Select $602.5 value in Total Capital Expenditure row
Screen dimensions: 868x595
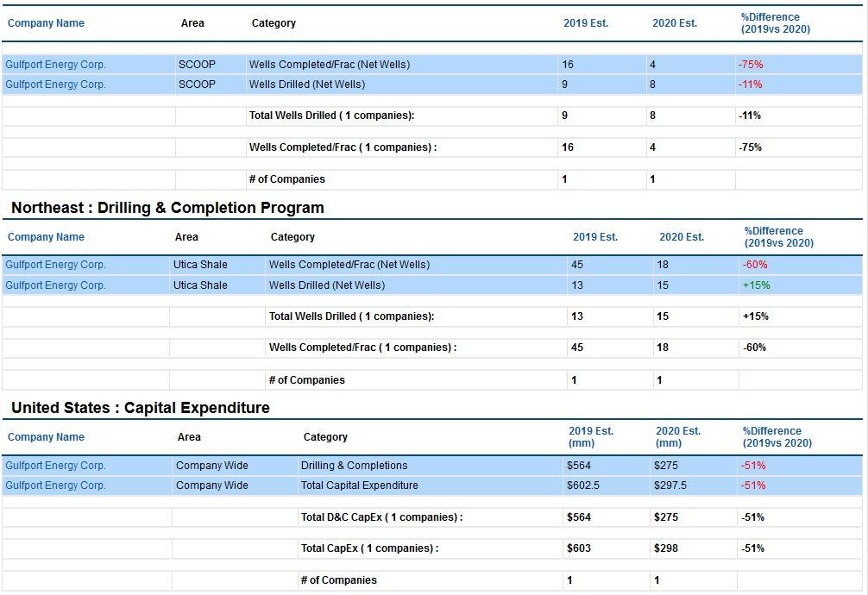[x=583, y=485]
